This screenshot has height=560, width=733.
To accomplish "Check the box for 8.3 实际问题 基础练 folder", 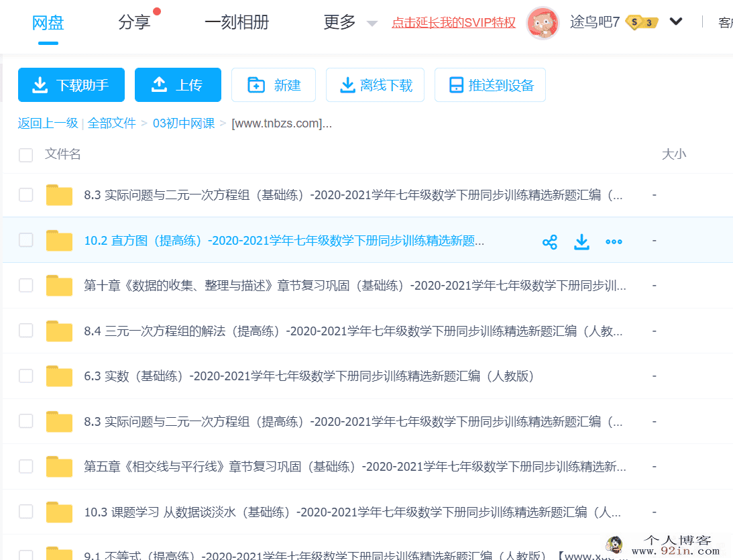I will (25, 194).
